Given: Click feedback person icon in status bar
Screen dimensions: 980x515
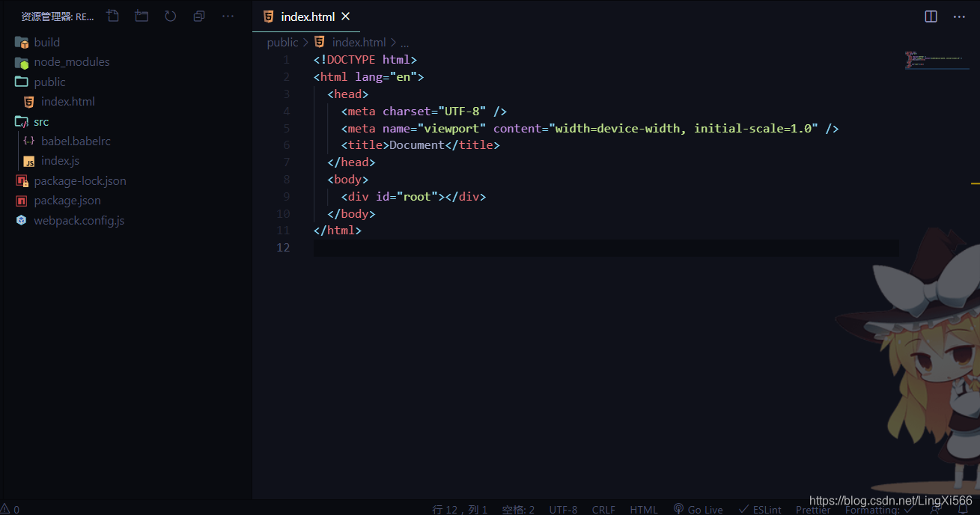Looking at the screenshot, I should 935,509.
